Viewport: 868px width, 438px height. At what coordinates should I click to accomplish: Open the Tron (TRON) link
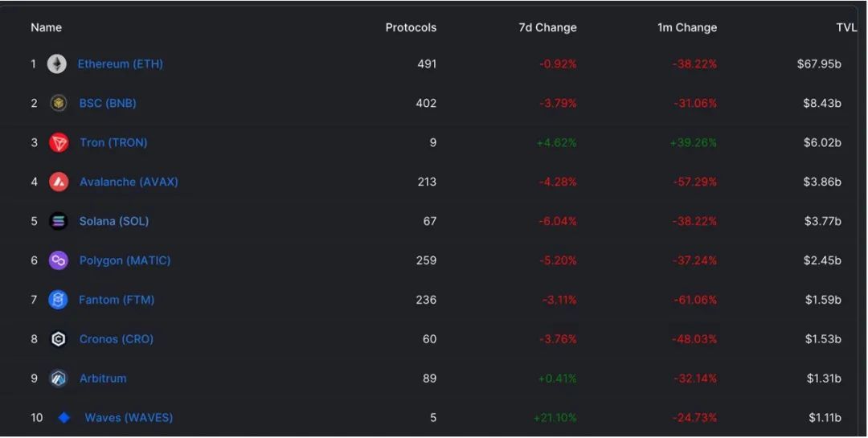pos(113,143)
